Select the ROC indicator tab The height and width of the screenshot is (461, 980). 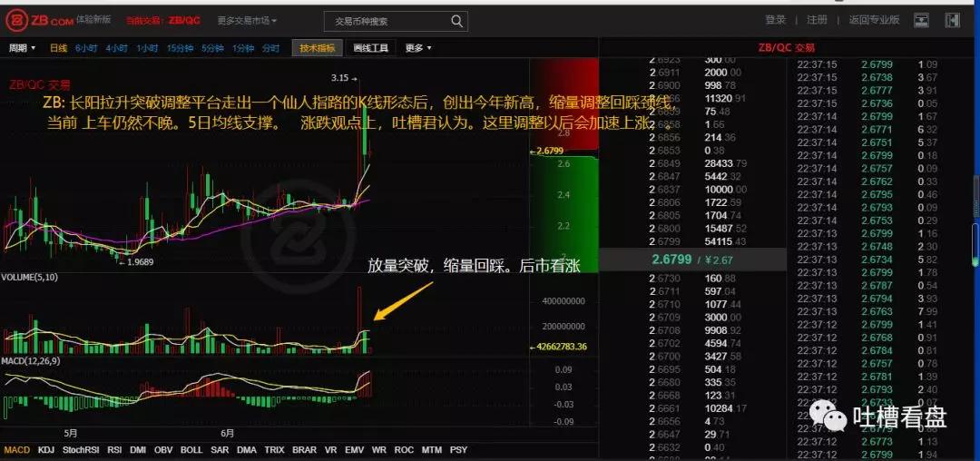click(x=404, y=450)
